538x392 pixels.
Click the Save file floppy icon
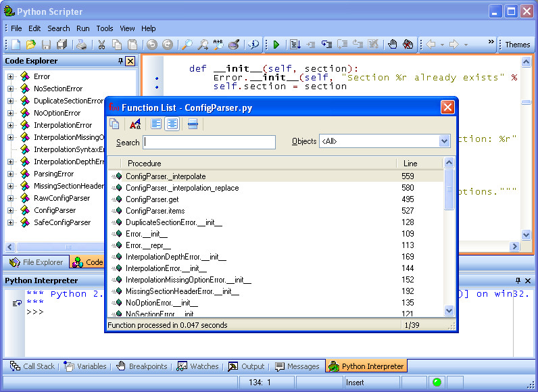(x=46, y=45)
